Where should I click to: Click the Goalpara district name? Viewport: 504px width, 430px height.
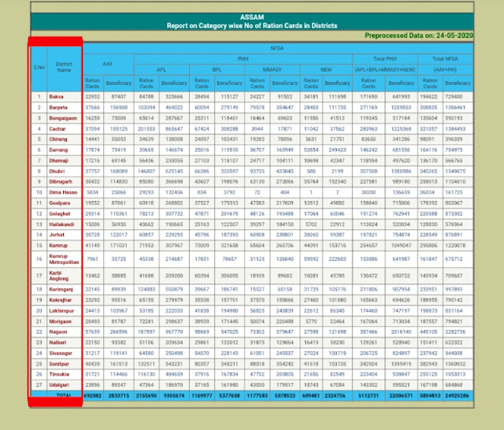pos(60,203)
